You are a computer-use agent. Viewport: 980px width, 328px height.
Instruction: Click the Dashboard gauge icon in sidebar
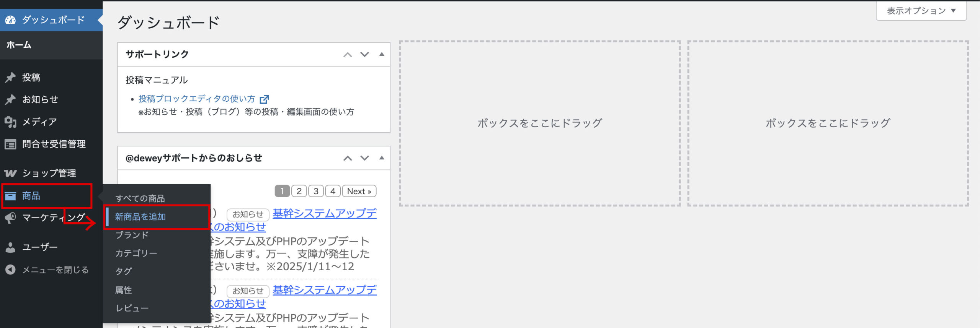tap(10, 20)
